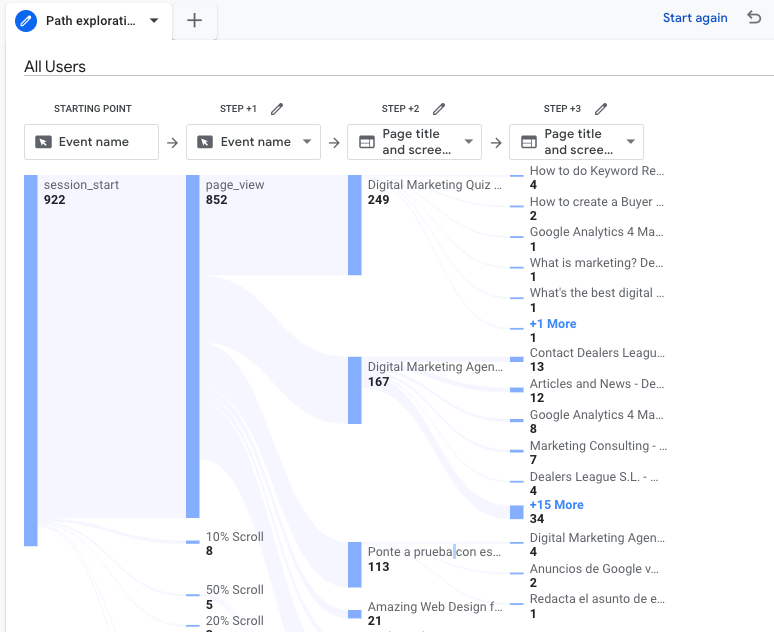Edit STEP +1 with pencil icon
The height and width of the screenshot is (632, 774).
pos(277,109)
